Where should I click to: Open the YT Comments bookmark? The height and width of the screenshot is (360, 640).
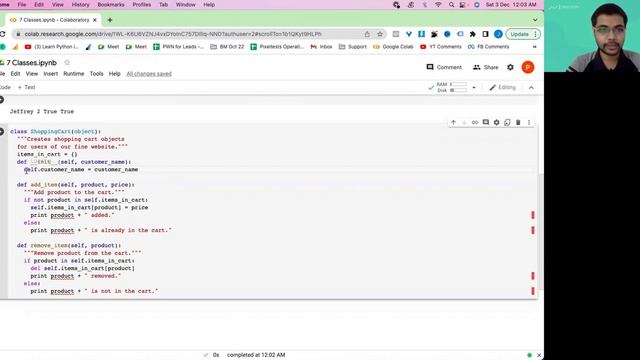(x=440, y=47)
